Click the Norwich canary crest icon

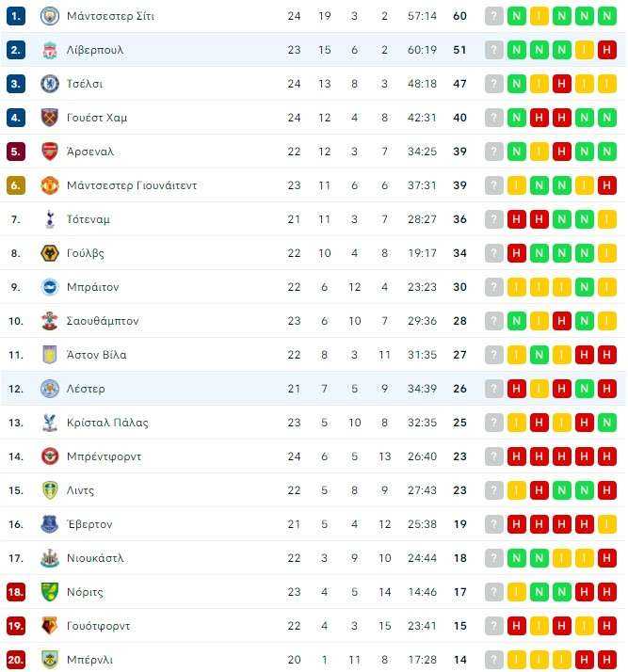(49, 592)
